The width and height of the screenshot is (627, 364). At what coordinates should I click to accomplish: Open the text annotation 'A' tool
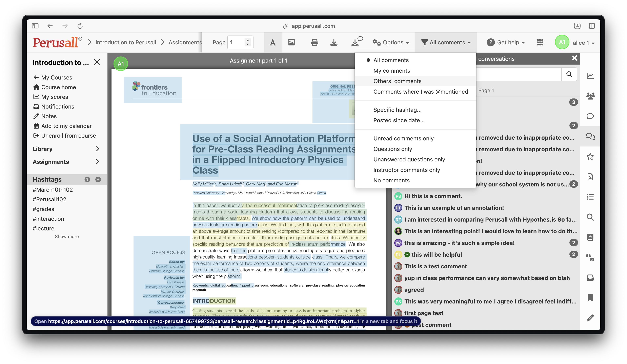[x=273, y=43]
